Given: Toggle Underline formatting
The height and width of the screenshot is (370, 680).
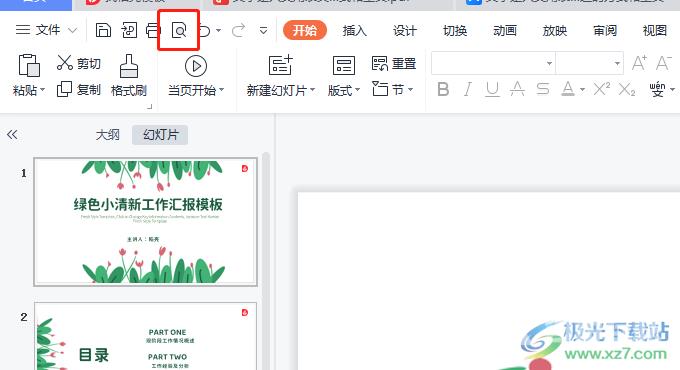Looking at the screenshot, I should (x=492, y=89).
